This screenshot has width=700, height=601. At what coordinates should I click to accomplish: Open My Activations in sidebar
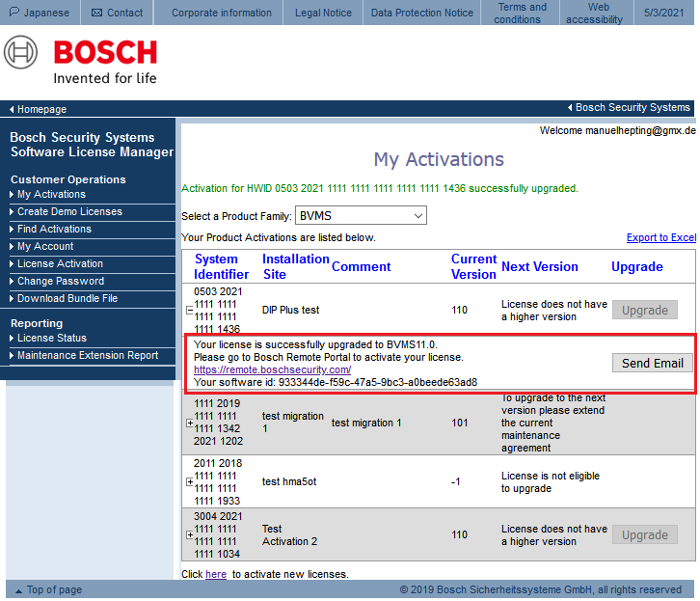[51, 195]
